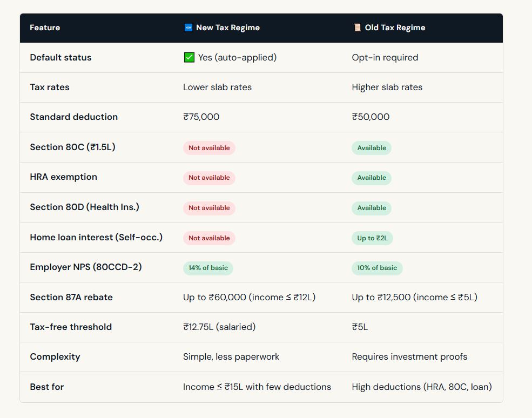
Task: Click the Old Tax Regime header text
Action: [x=395, y=28]
